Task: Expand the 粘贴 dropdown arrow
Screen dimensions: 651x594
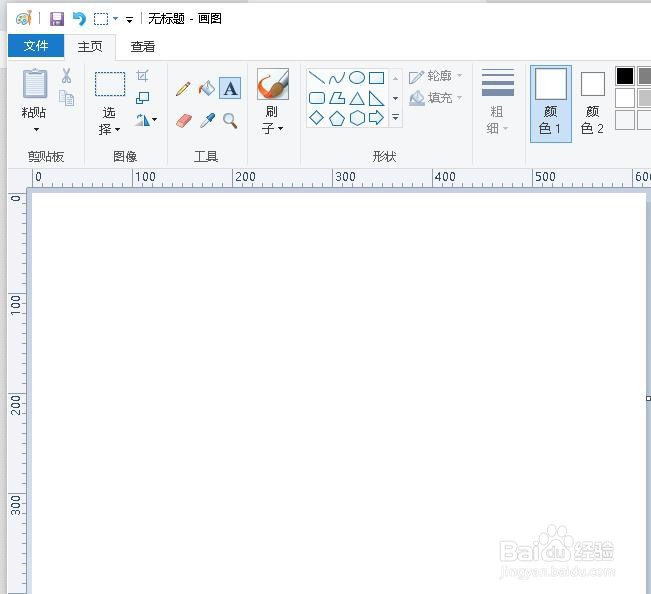Action: [36, 130]
